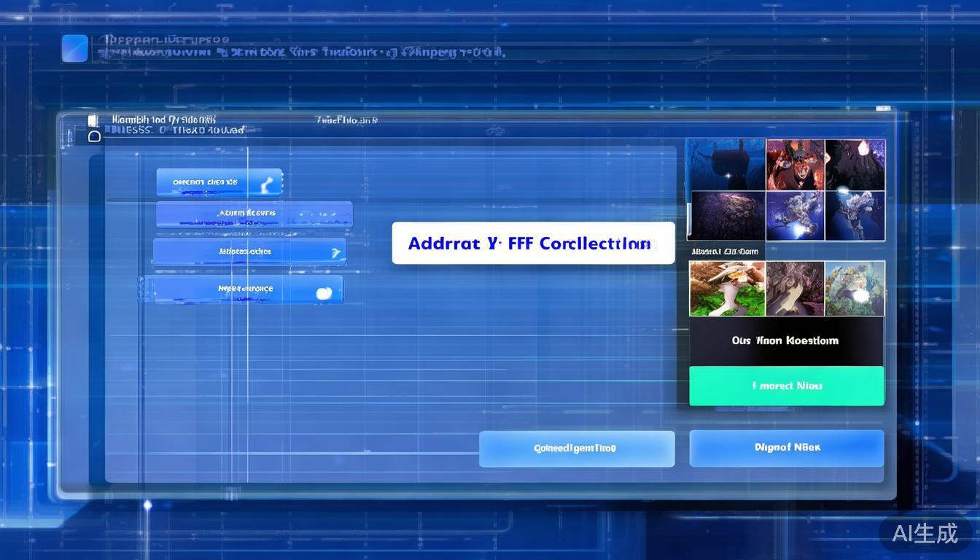Open the green landscape thumbnail in lower gallery
This screenshot has height=560, width=980.
tap(727, 289)
